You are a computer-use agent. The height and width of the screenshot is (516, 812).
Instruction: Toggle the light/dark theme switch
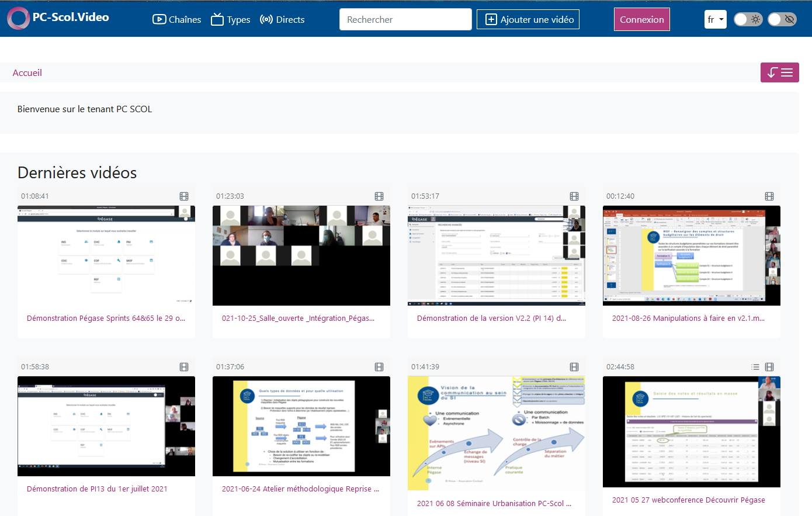pos(748,19)
